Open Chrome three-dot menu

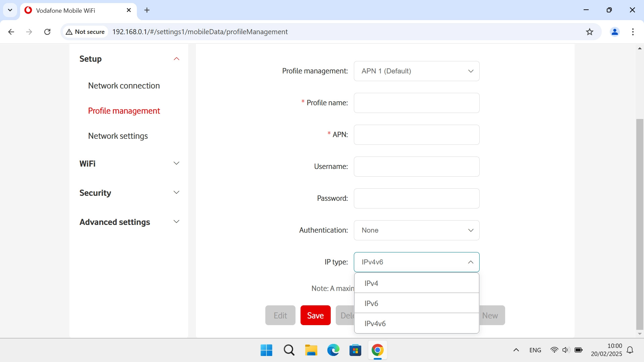[x=633, y=32]
